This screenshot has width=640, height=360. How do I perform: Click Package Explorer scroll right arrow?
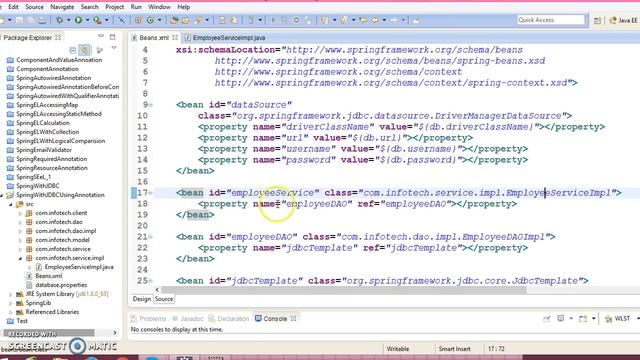point(115,333)
